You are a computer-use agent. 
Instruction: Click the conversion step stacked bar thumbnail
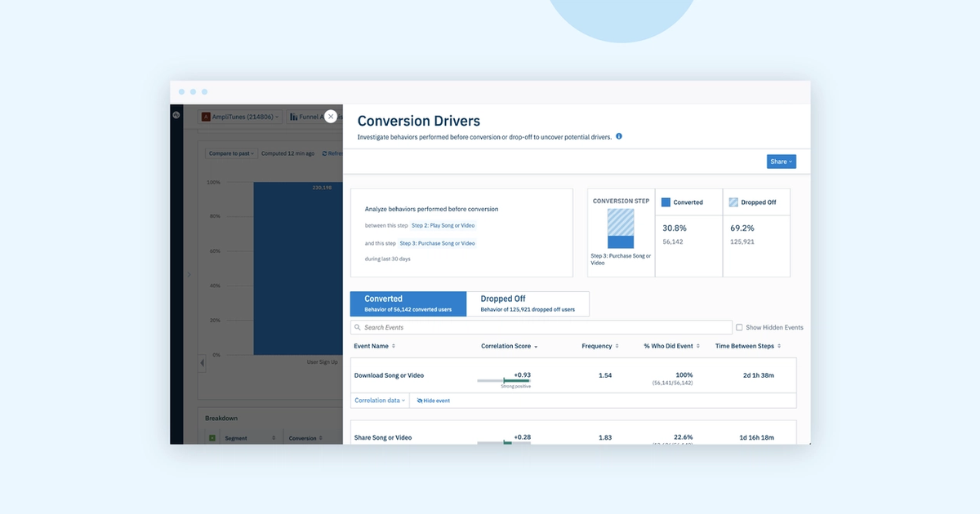tap(621, 228)
